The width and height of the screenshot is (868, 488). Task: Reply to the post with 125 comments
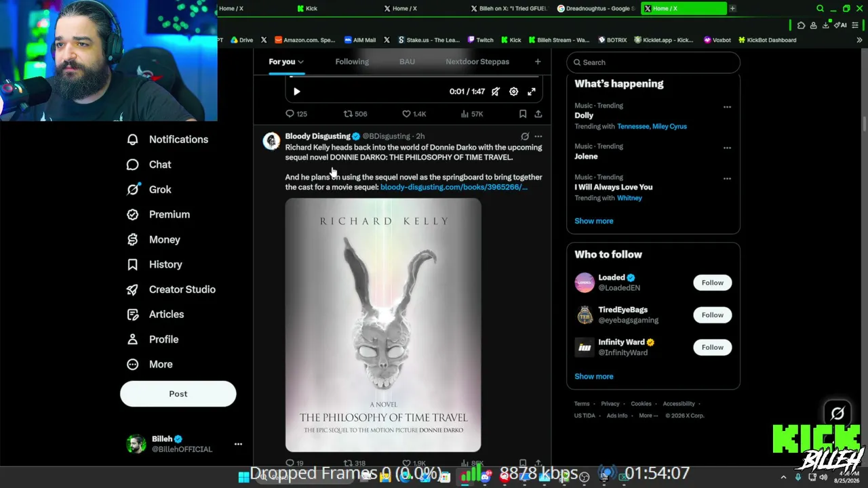coord(296,114)
